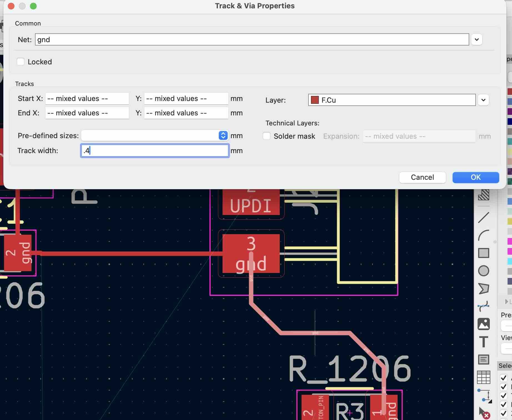Viewport: 512px width, 420px height.
Task: Close the Track & Via Properties dialog
Action: (11, 6)
